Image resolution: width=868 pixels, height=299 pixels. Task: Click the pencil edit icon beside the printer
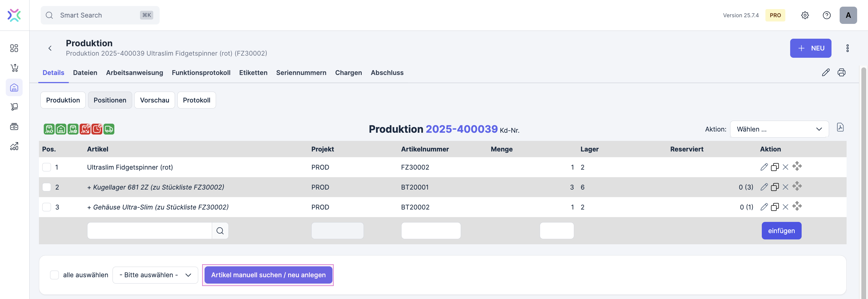click(x=825, y=73)
